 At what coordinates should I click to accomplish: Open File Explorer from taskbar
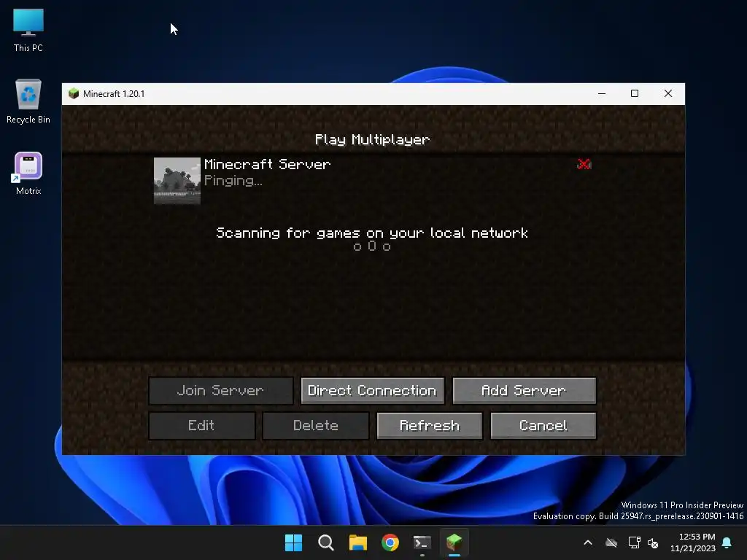pos(357,542)
